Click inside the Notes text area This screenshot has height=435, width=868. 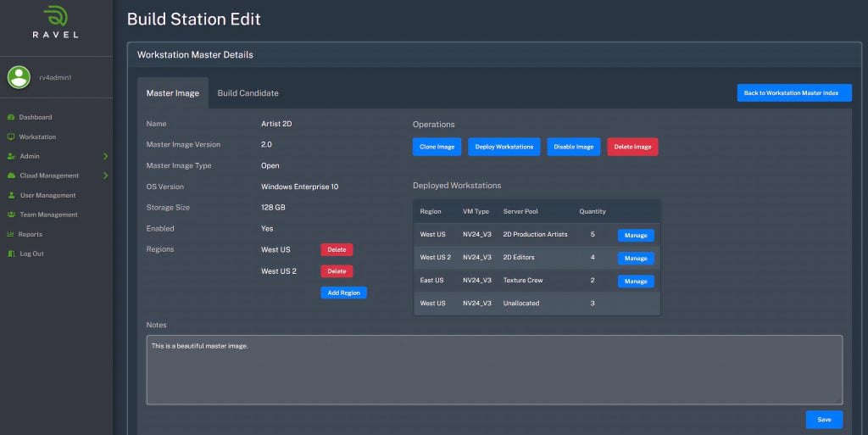(x=494, y=370)
